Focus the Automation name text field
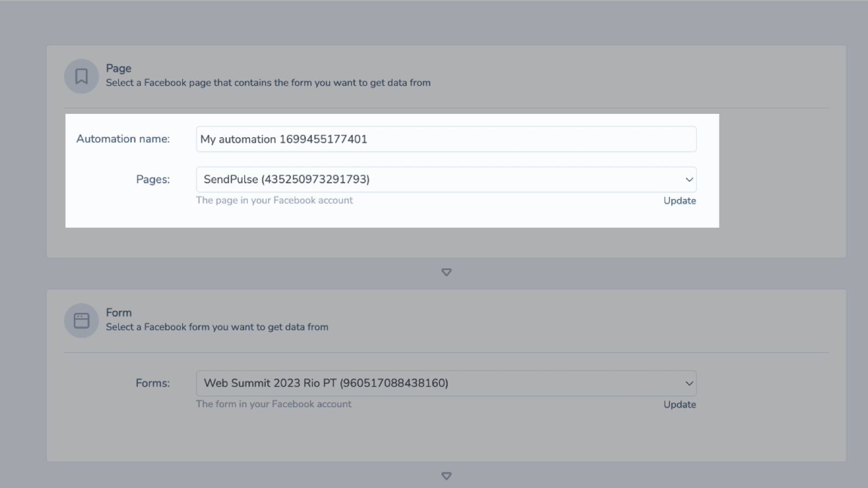Screen dimensions: 868x488 tap(446, 139)
